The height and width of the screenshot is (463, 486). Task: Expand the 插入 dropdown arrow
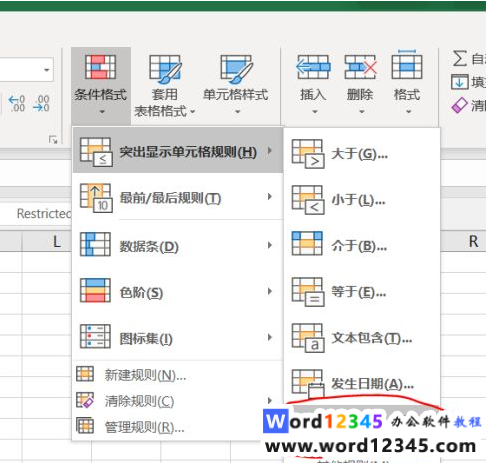pos(315,112)
